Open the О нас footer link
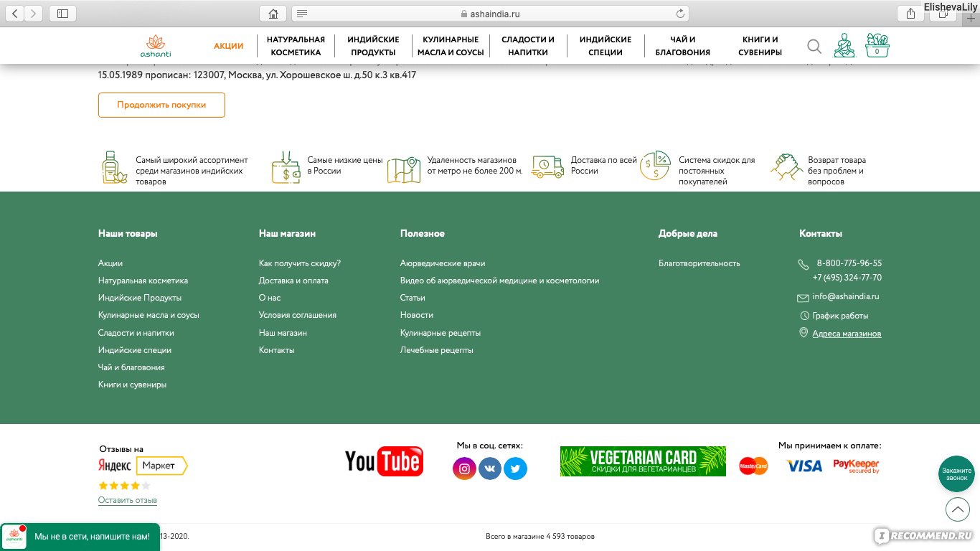Screen dimensions: 980x551 tap(270, 298)
